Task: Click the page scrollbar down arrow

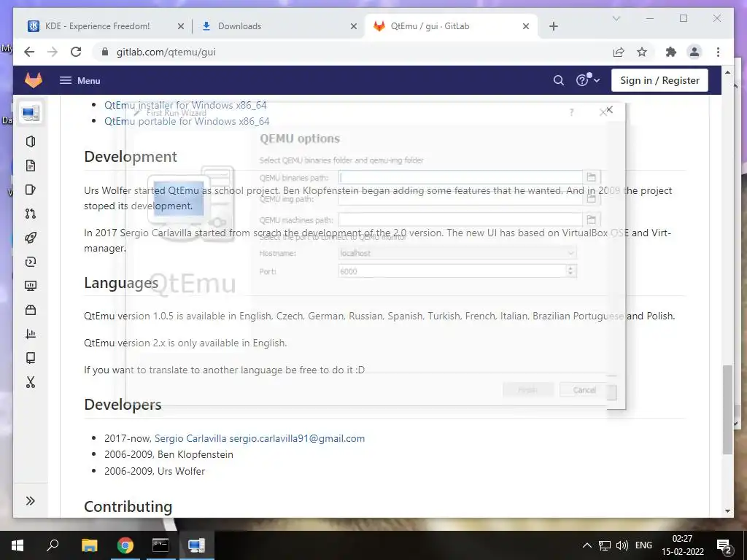Action: (x=727, y=511)
